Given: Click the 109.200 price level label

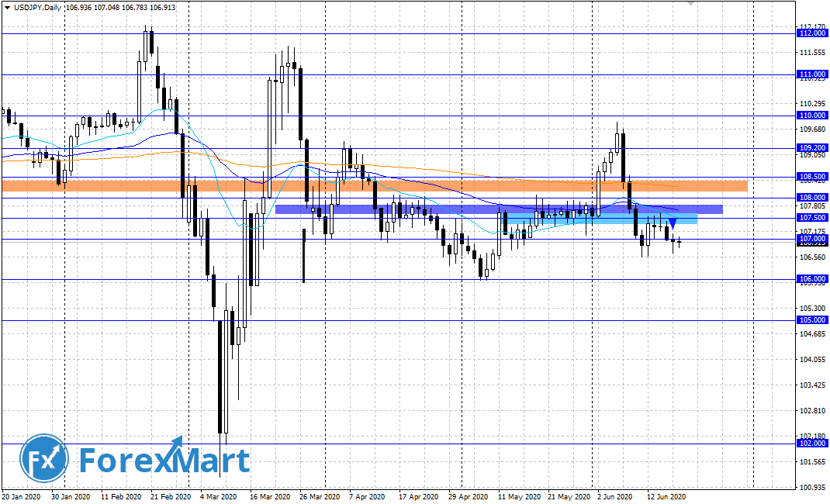Looking at the screenshot, I should tap(811, 148).
